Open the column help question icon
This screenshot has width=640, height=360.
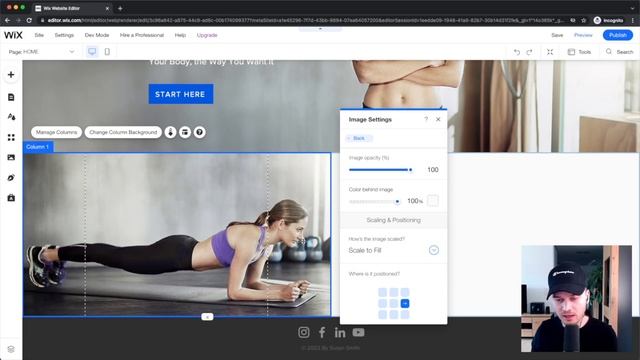tap(200, 132)
